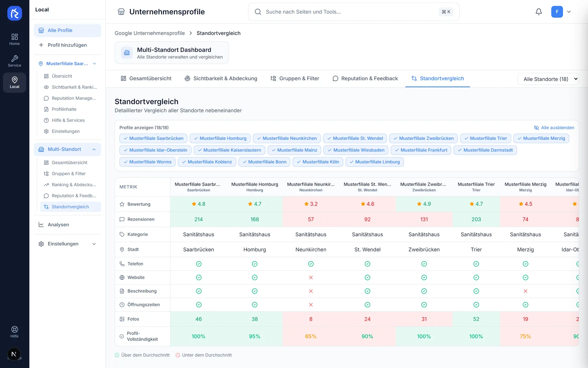Click the Analysen chart icon

[x=41, y=225]
